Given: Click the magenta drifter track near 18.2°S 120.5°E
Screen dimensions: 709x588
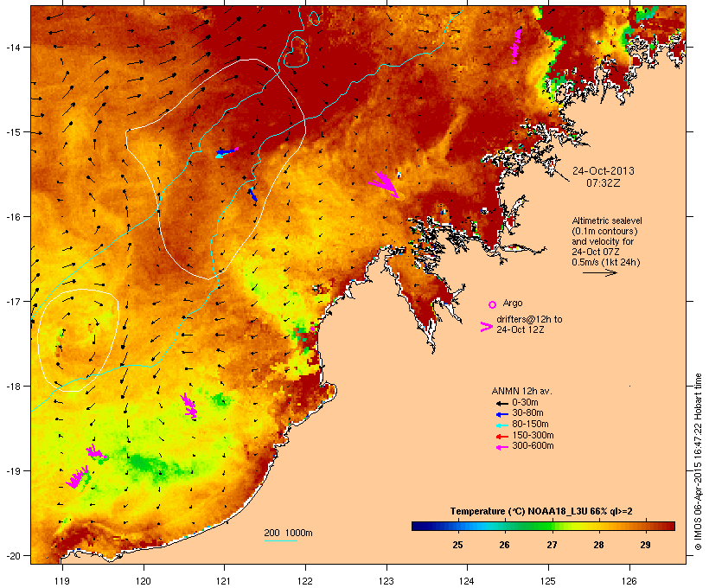Looking at the screenshot, I should click(x=189, y=406).
